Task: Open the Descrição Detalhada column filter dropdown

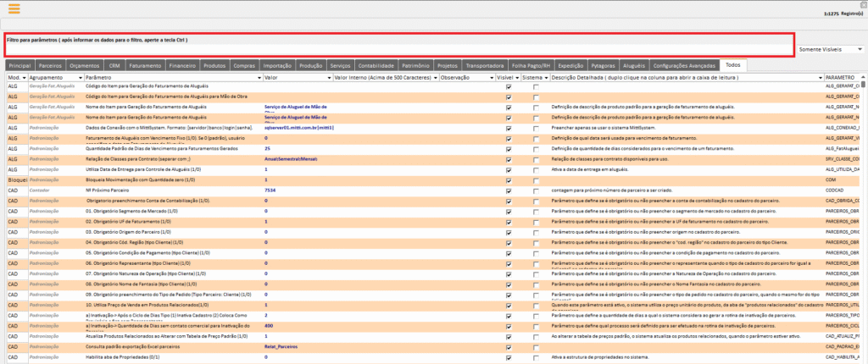Action: 820,78
